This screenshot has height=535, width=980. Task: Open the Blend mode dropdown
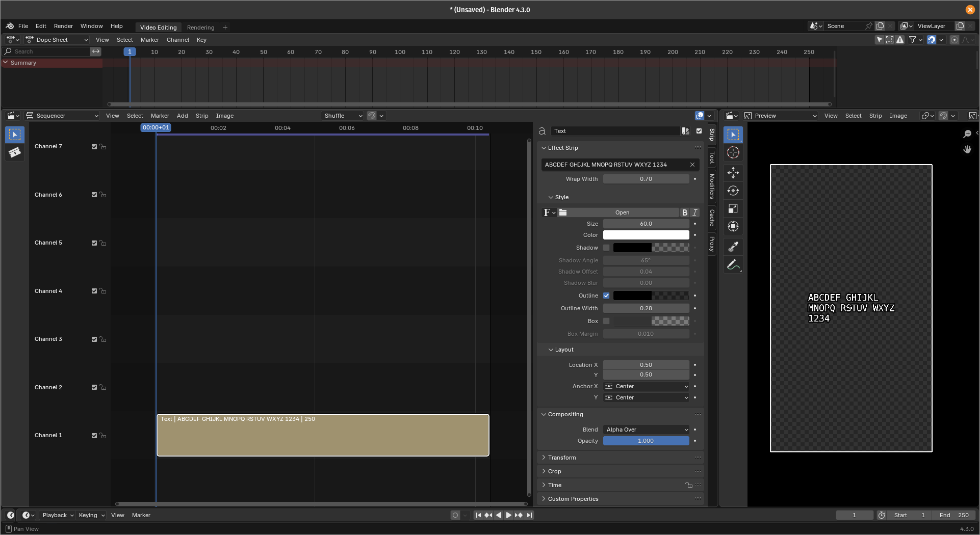click(646, 430)
